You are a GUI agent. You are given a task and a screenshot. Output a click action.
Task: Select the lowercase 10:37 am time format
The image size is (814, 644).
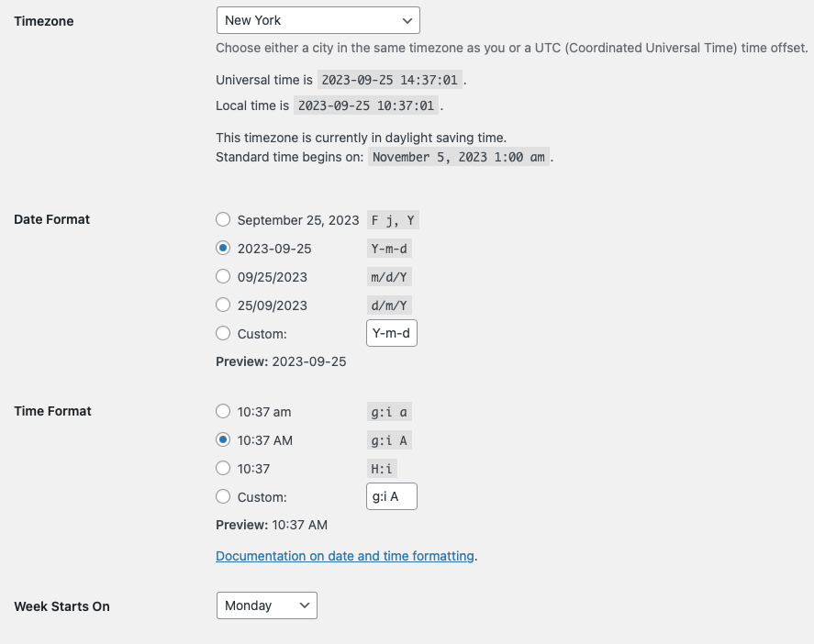tap(223, 412)
